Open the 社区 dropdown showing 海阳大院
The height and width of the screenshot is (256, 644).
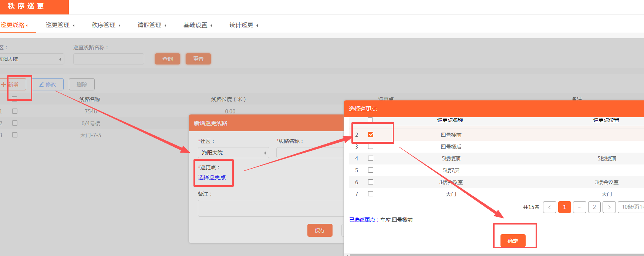[233, 153]
